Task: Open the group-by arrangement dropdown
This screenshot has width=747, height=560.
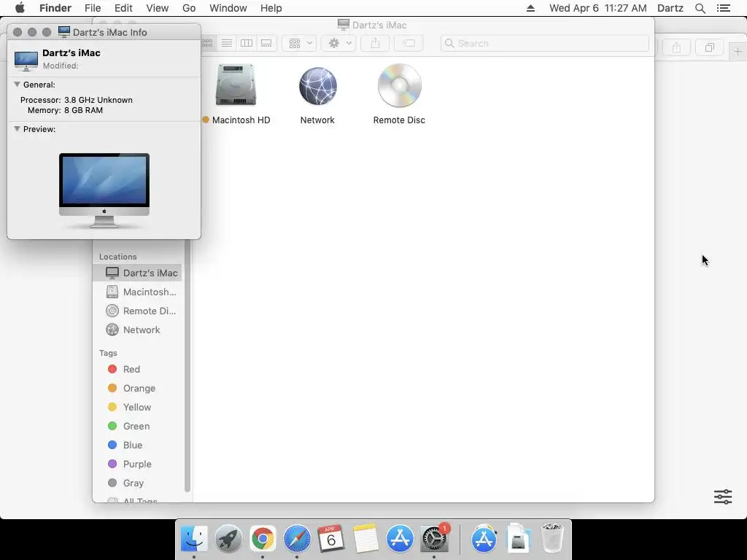Action: [299, 43]
